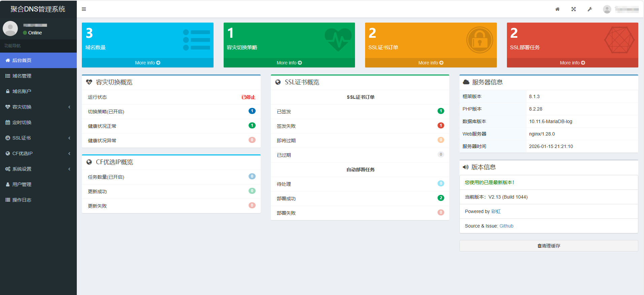
Task: Click the 清理缓存 button
Action: pyautogui.click(x=549, y=246)
